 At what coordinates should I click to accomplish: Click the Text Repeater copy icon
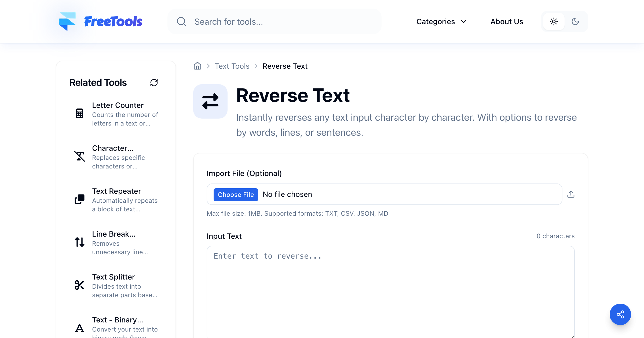(x=79, y=199)
